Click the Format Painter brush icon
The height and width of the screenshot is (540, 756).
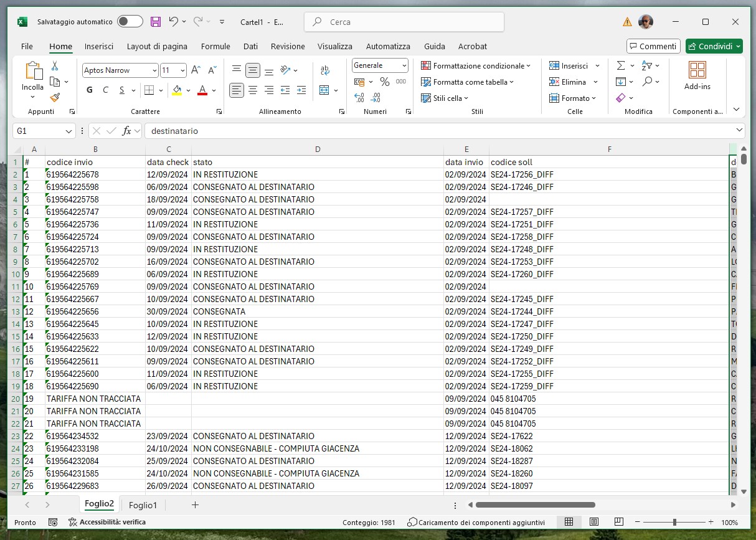click(55, 97)
